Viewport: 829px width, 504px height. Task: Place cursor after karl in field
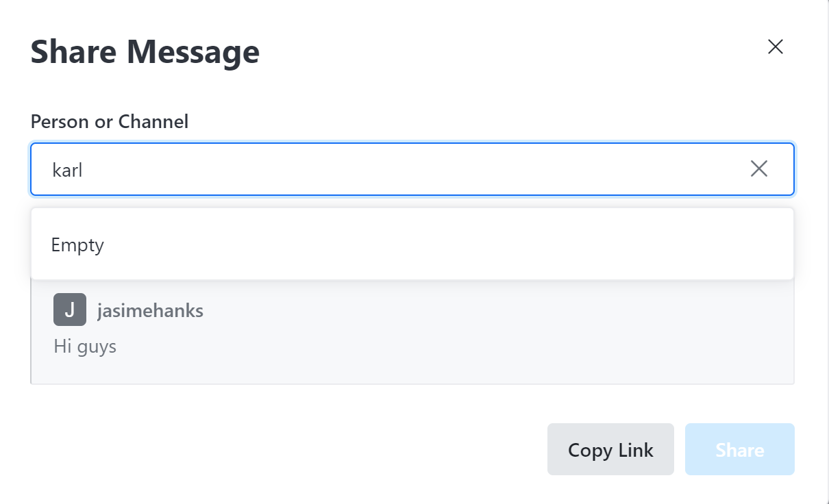coord(84,170)
